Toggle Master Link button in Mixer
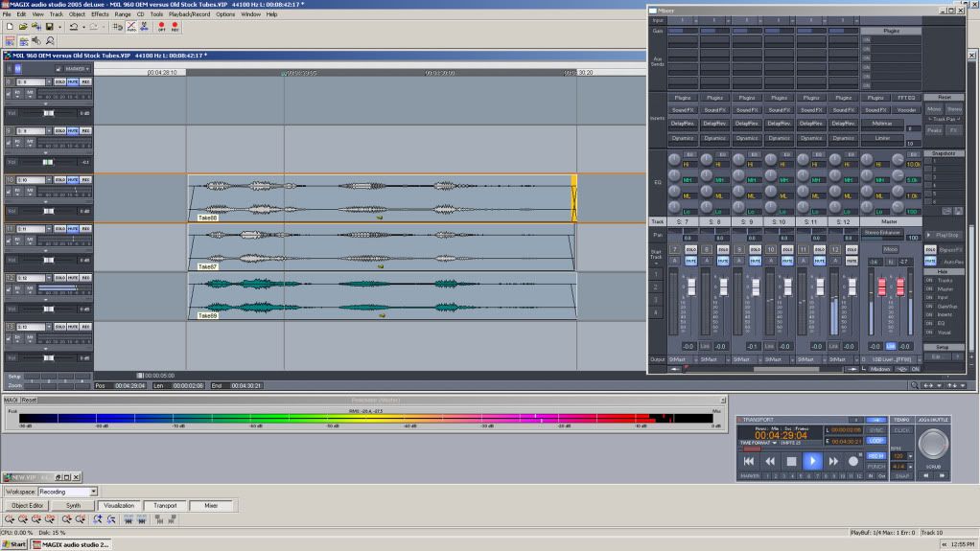Screen dimensions: 980x551 pos(890,346)
